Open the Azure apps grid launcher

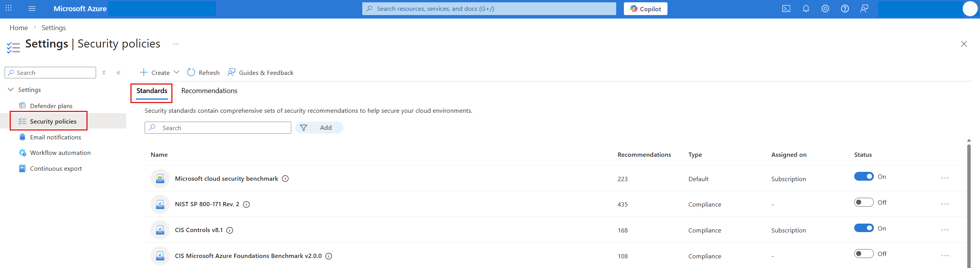[x=8, y=8]
